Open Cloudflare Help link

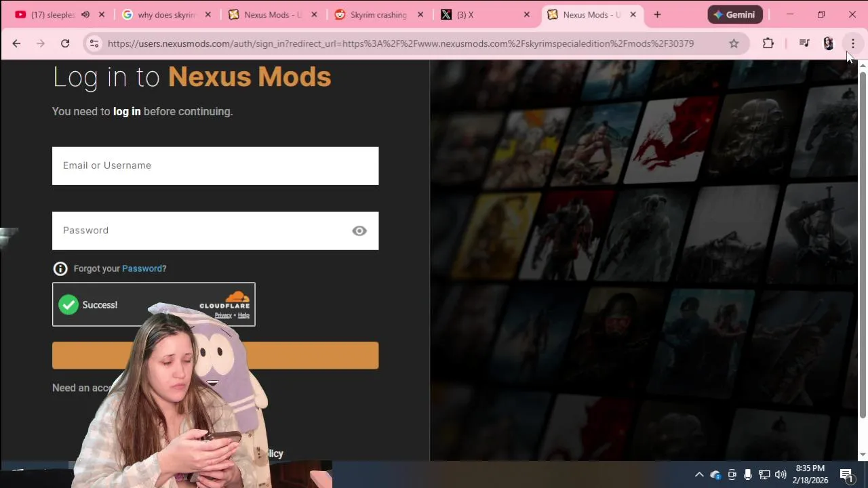[x=243, y=315]
